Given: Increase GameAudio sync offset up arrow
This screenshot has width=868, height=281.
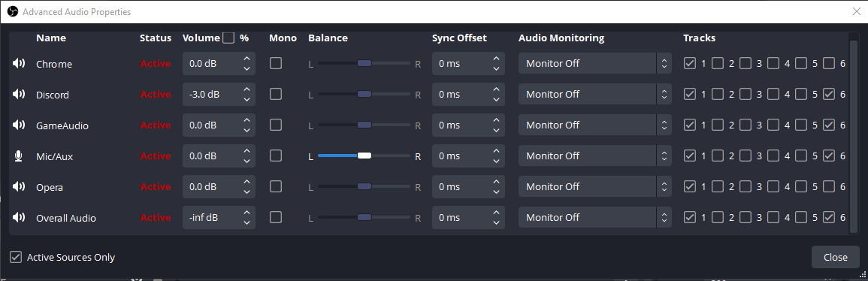Looking at the screenshot, I should coord(497,120).
